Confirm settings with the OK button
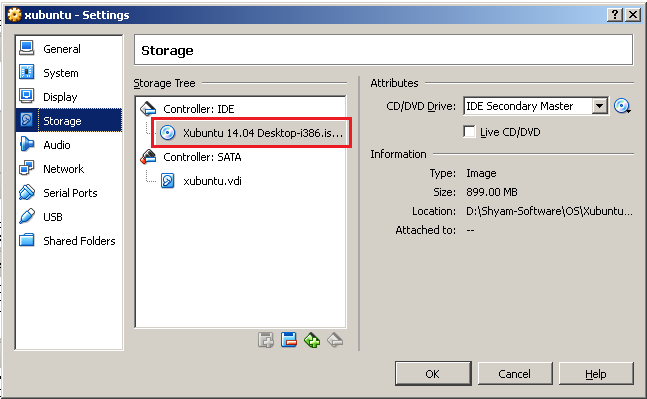The image size is (647, 399). click(433, 374)
